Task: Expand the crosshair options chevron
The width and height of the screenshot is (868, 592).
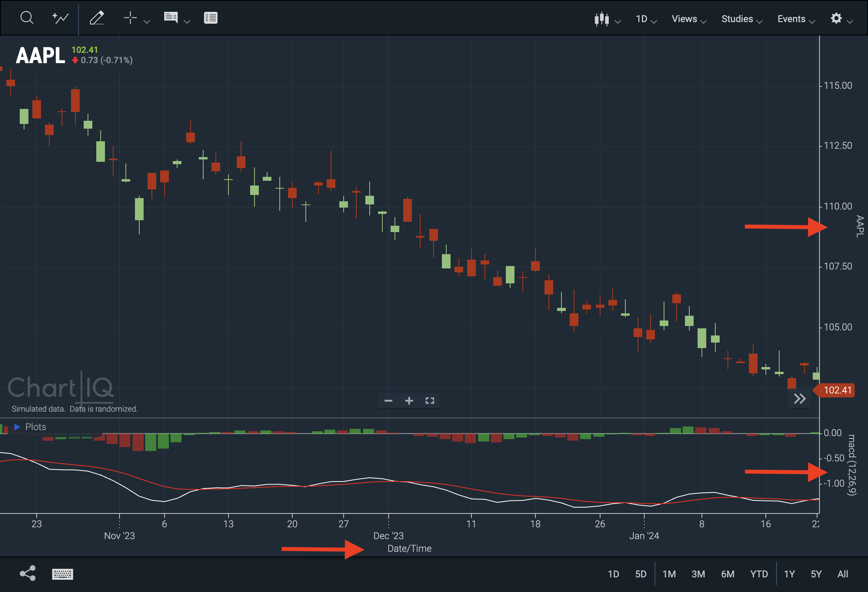Action: 147,22
